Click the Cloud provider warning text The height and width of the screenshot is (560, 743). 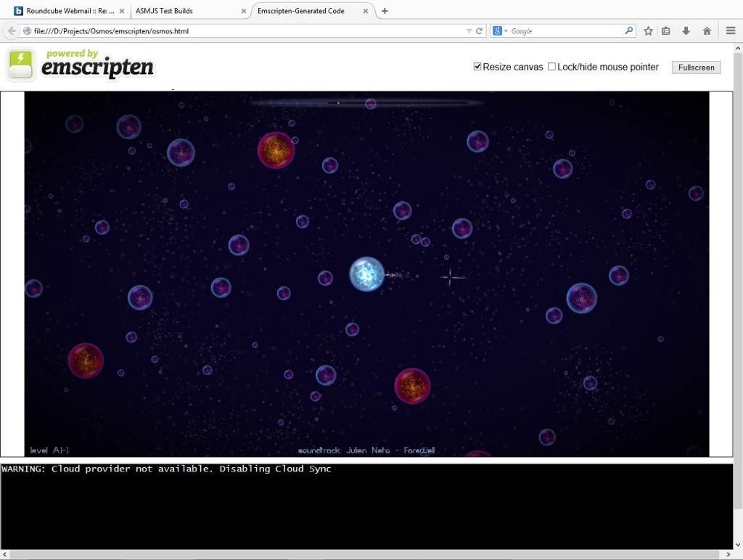[x=166, y=469]
